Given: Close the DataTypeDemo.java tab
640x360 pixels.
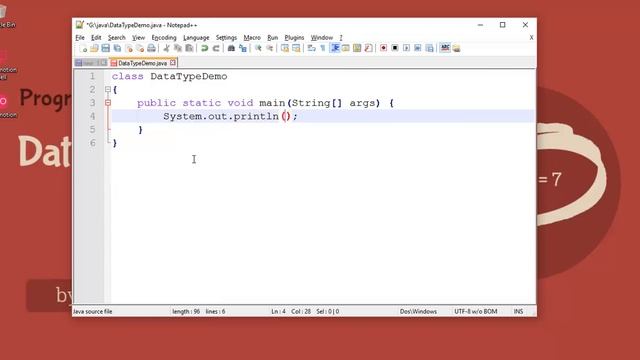Looking at the screenshot, I should [173, 63].
